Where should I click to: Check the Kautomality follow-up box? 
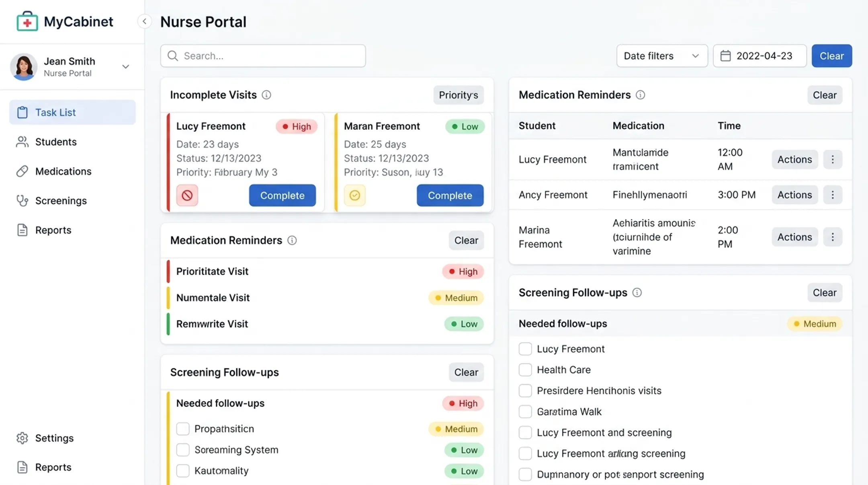(x=183, y=471)
